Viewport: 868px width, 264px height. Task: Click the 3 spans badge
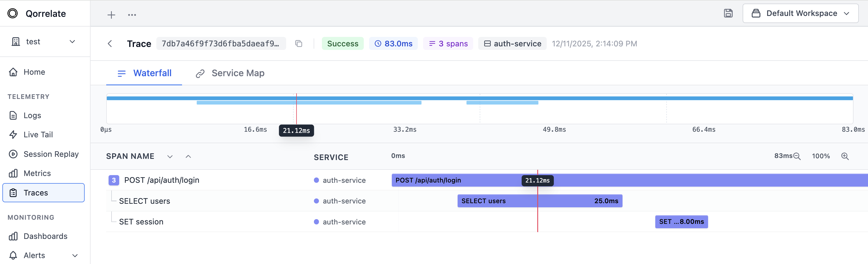[448, 43]
